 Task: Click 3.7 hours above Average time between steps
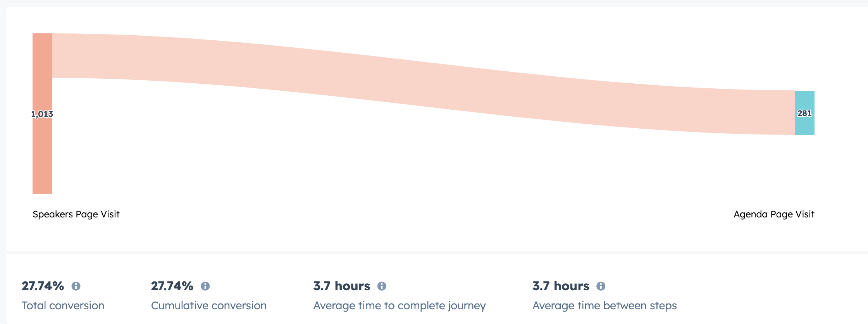point(561,286)
